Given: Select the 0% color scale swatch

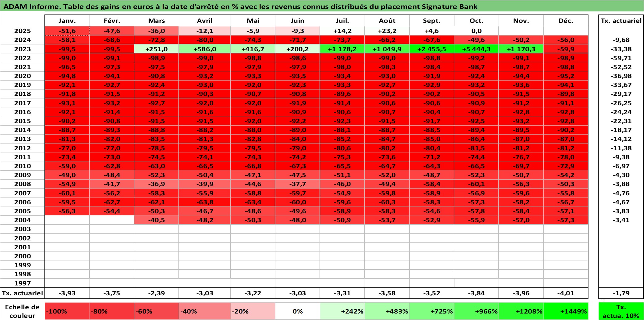Looking at the screenshot, I should tap(298, 311).
